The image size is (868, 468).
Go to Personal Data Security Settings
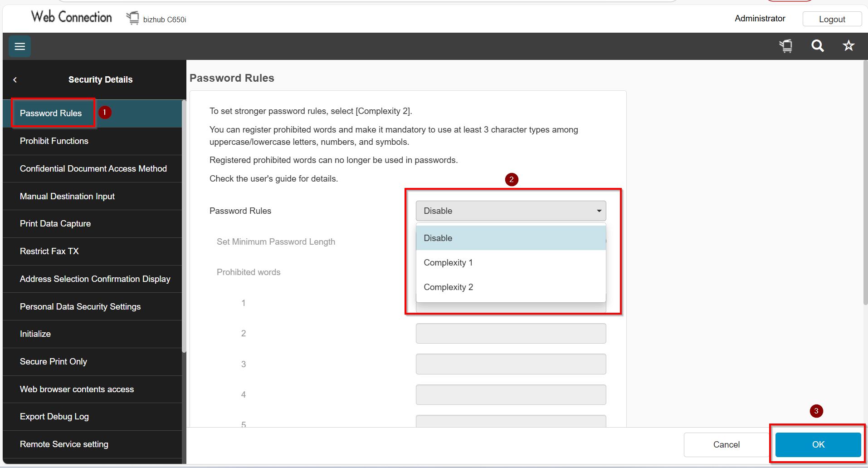point(80,307)
